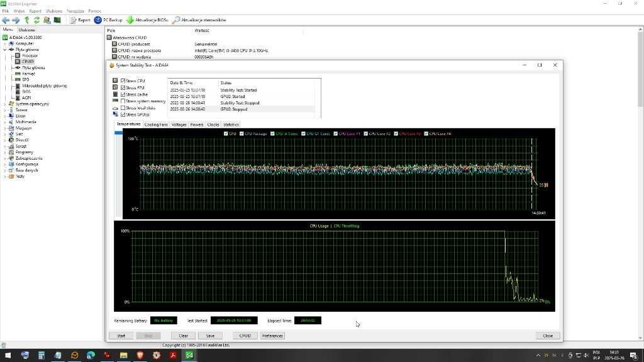Open Windows Start button on taskbar

[x=8, y=356]
